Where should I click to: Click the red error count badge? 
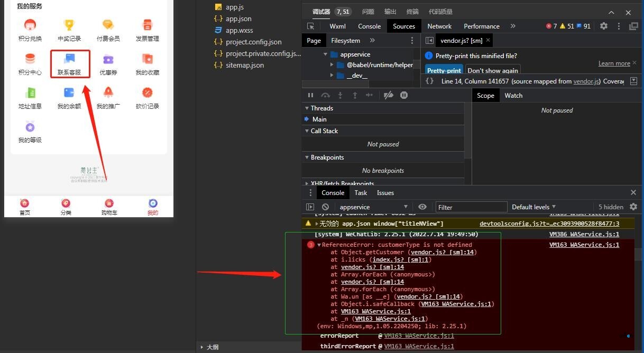click(x=551, y=26)
